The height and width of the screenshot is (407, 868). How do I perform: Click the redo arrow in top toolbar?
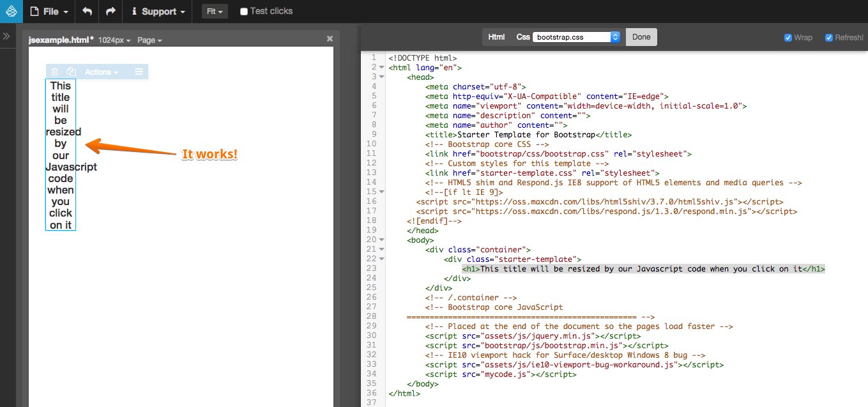(110, 12)
